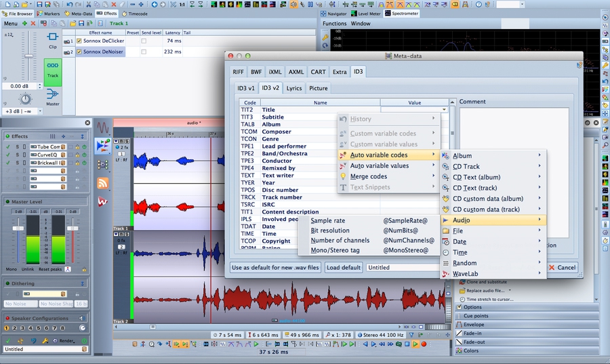Select the Track effects routing icon

tap(53, 72)
